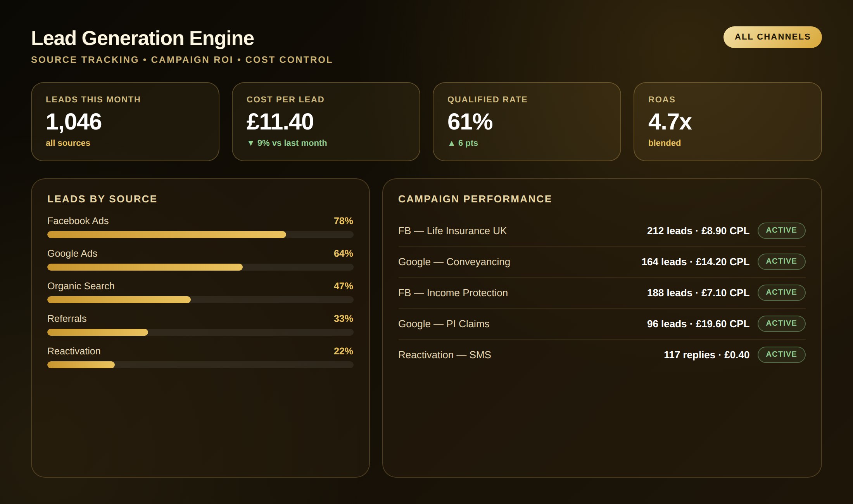Viewport: 853px width, 504px height.
Task: Click the up arrow beside 6 pts
Action: pos(451,143)
